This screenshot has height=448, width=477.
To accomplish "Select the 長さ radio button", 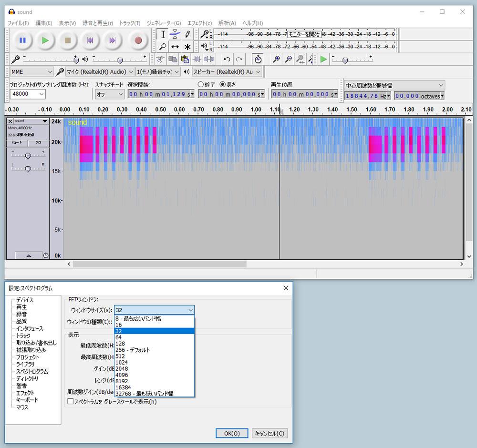I will [222, 84].
